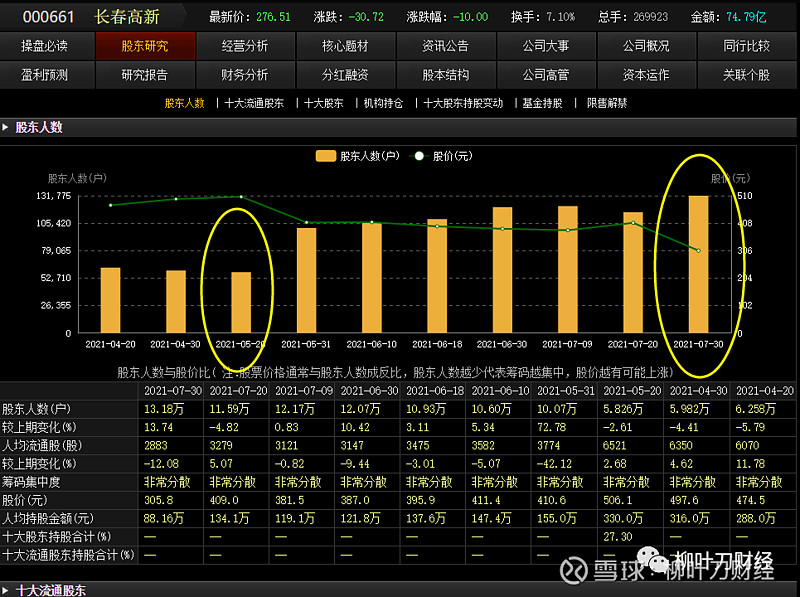Click the 13.18万 shareholder count cell
Viewport: 800px width, 597px height.
[164, 409]
